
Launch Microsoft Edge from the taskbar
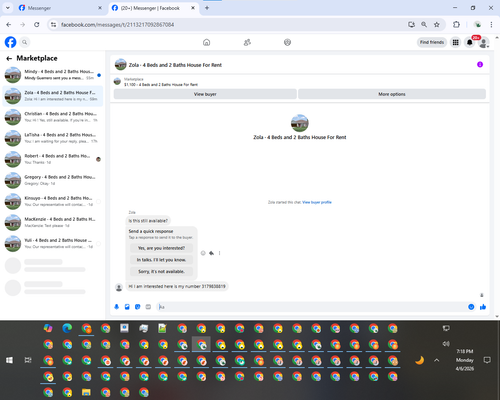pos(67,328)
